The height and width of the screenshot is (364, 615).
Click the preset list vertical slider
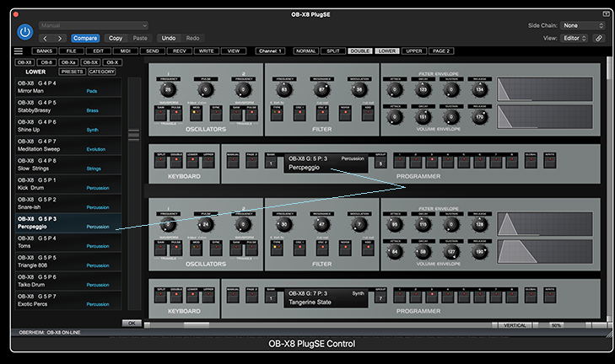point(134,135)
